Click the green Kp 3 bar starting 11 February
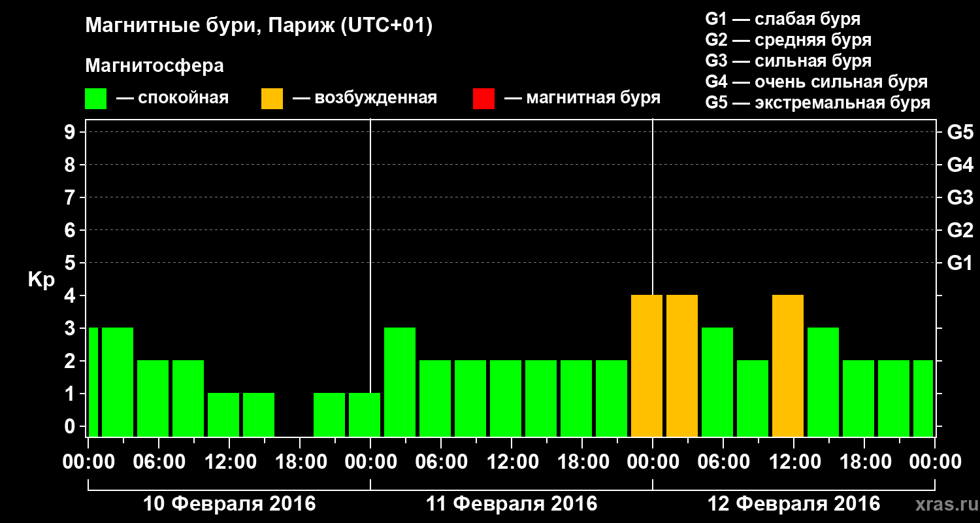This screenshot has height=523, width=980. click(400, 382)
